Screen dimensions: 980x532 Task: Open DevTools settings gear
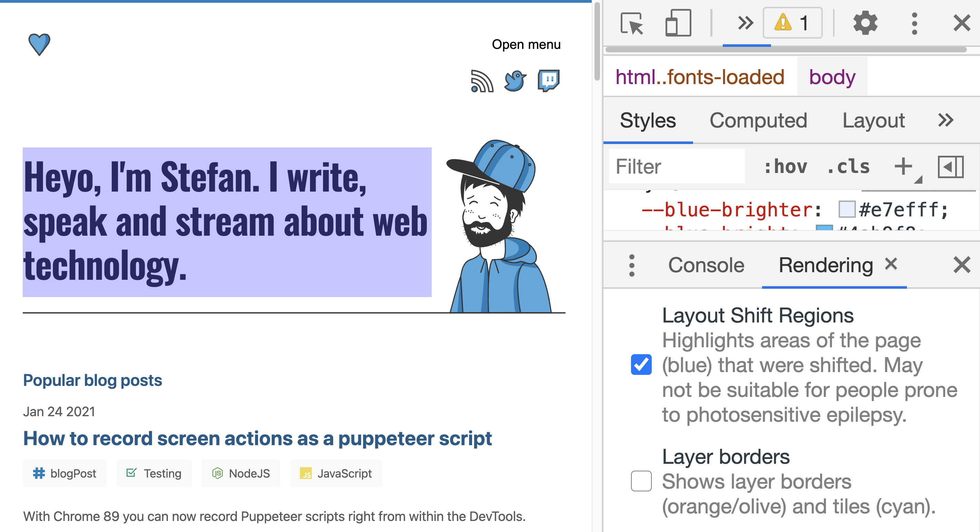(x=865, y=23)
